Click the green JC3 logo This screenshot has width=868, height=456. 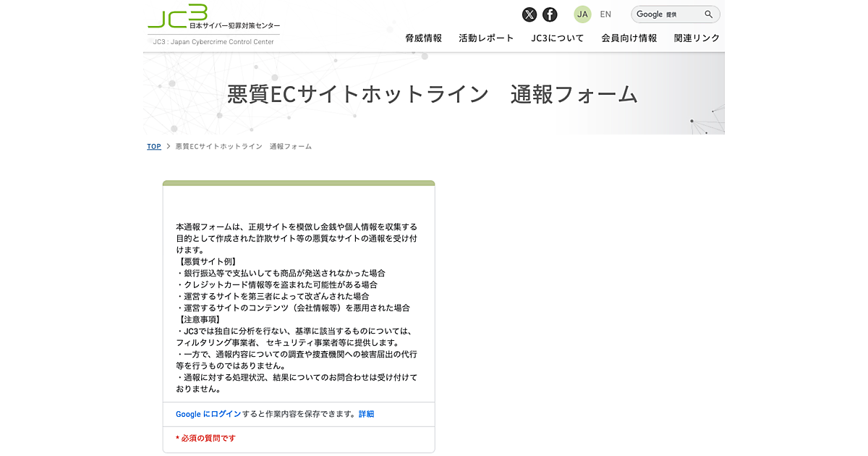[179, 15]
